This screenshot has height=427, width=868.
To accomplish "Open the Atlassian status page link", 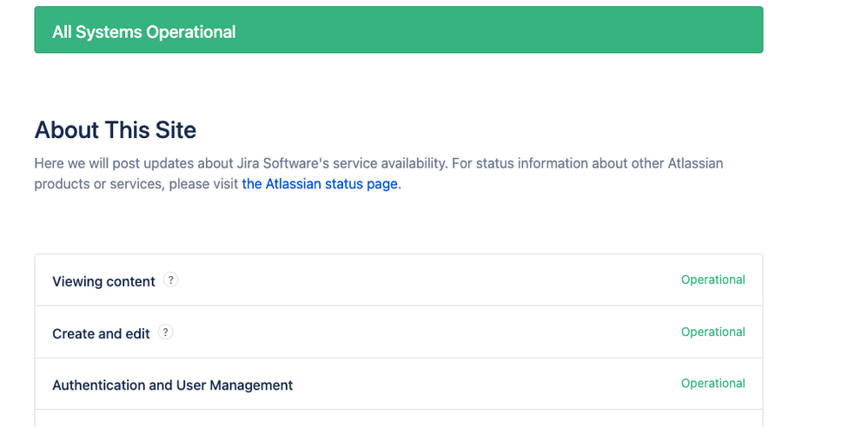I will [320, 184].
